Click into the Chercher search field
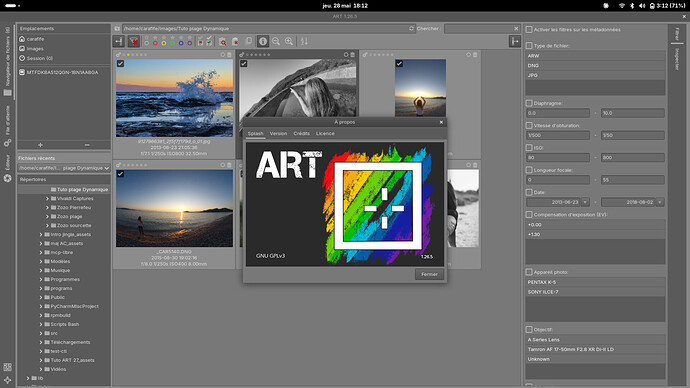 tap(478, 29)
